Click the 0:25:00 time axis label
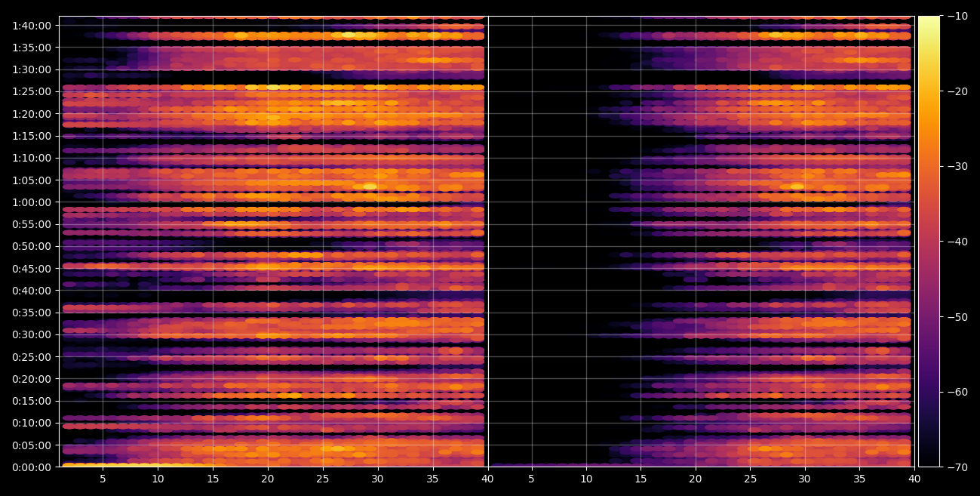980x496 pixels. [x=32, y=357]
